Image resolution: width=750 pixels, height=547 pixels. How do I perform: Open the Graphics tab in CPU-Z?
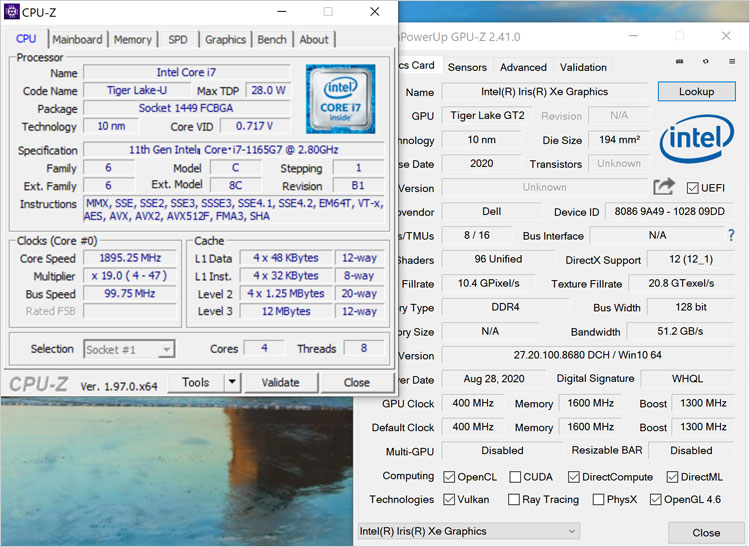point(225,40)
